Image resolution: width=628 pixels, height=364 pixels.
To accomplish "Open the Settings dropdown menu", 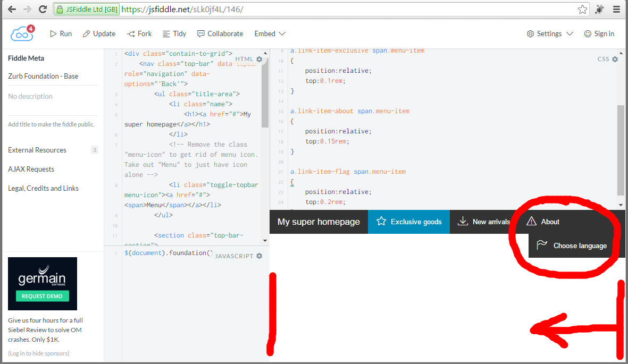I will coord(550,33).
